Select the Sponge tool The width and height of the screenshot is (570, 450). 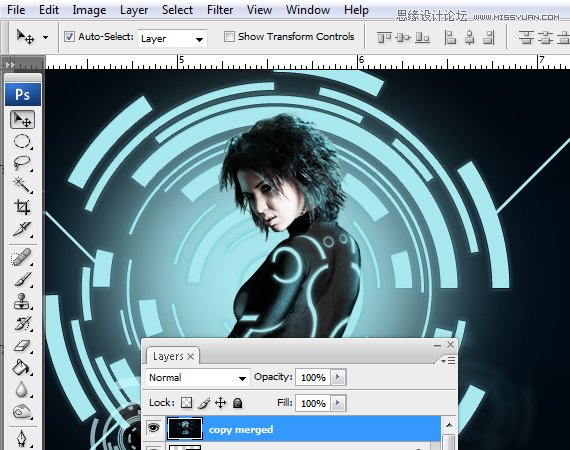coord(22,411)
